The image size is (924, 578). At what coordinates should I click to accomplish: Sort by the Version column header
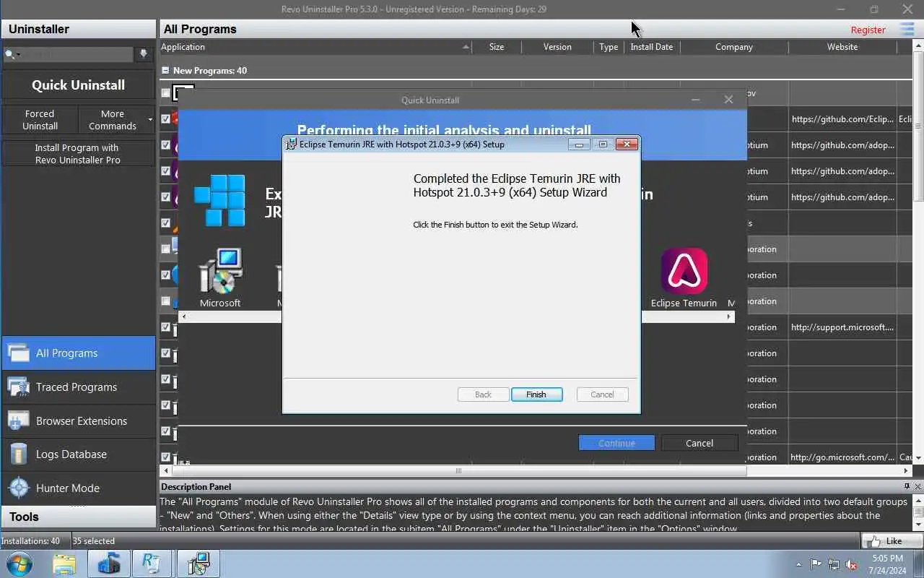(x=557, y=47)
